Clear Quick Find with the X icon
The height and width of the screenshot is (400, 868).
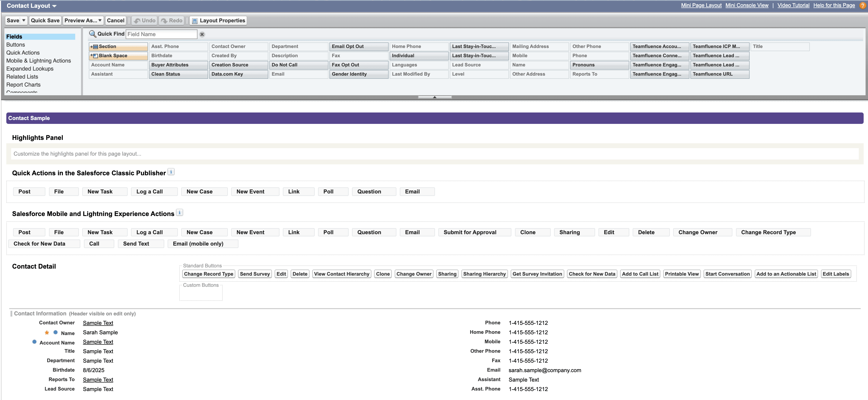[202, 34]
